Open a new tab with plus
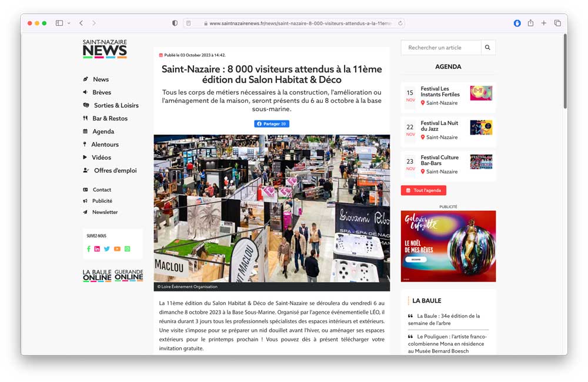 [544, 23]
